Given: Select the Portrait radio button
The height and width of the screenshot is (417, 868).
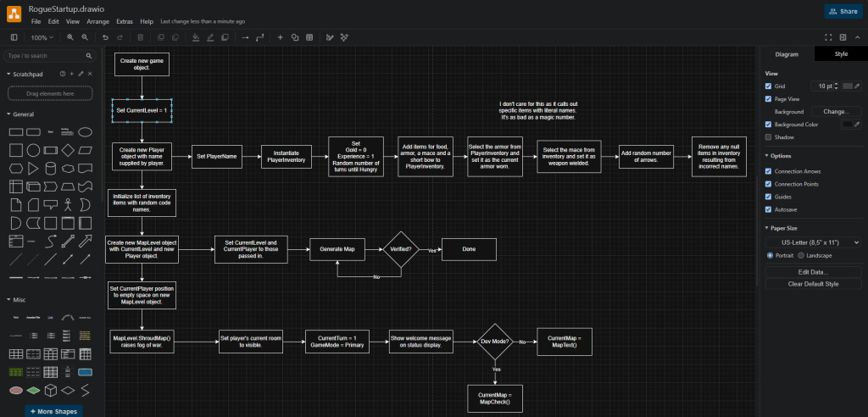Looking at the screenshot, I should [770, 255].
